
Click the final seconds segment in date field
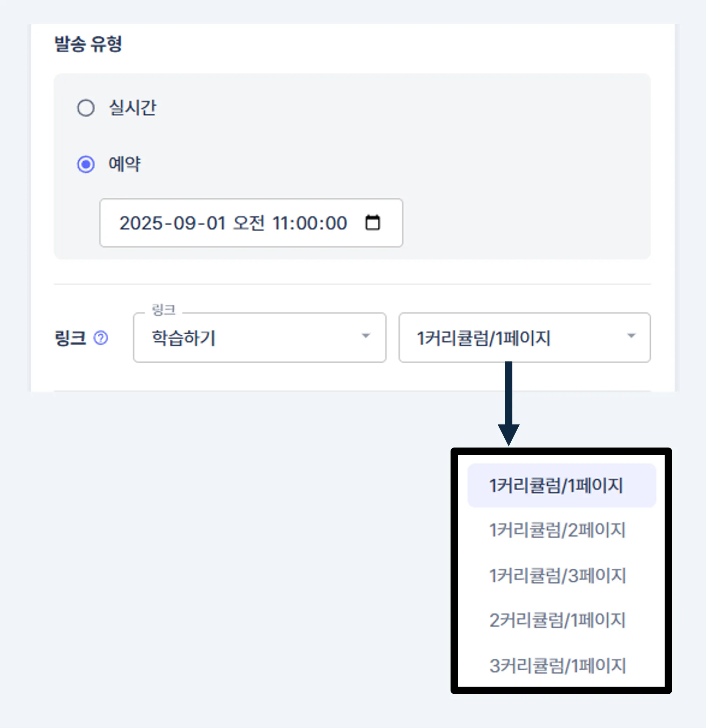tap(336, 223)
